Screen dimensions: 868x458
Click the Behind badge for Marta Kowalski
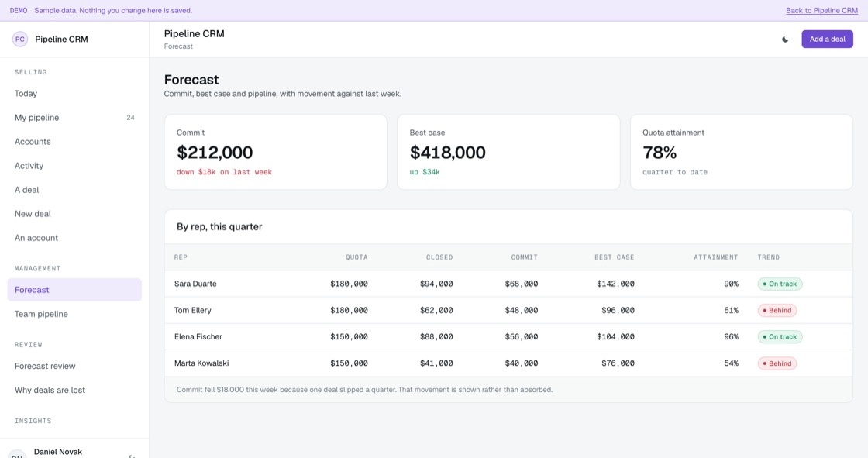[777, 363]
